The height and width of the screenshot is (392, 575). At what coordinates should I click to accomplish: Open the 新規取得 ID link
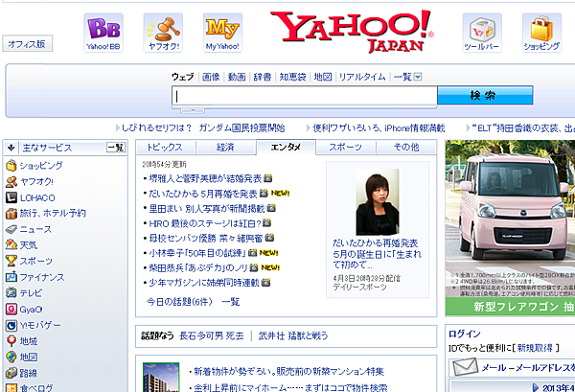(535, 348)
